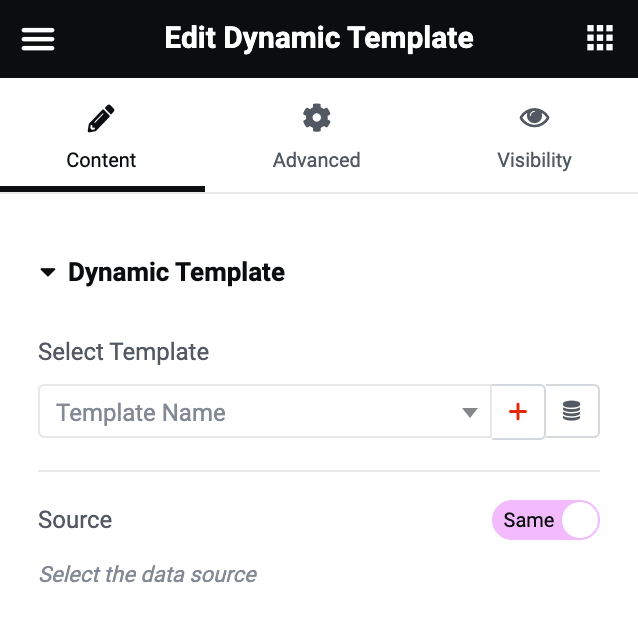Viewport: 638px width, 628px height.
Task: Click the Source label text
Action: tap(75, 520)
